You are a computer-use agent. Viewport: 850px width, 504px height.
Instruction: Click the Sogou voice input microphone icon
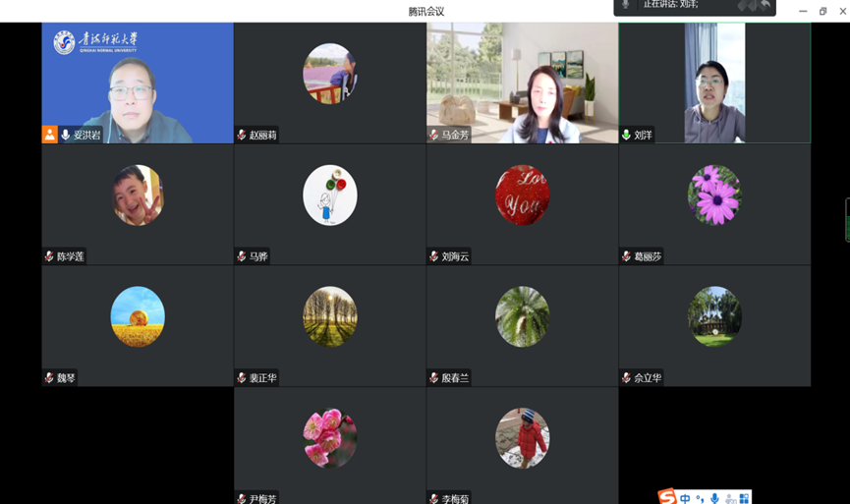click(714, 498)
